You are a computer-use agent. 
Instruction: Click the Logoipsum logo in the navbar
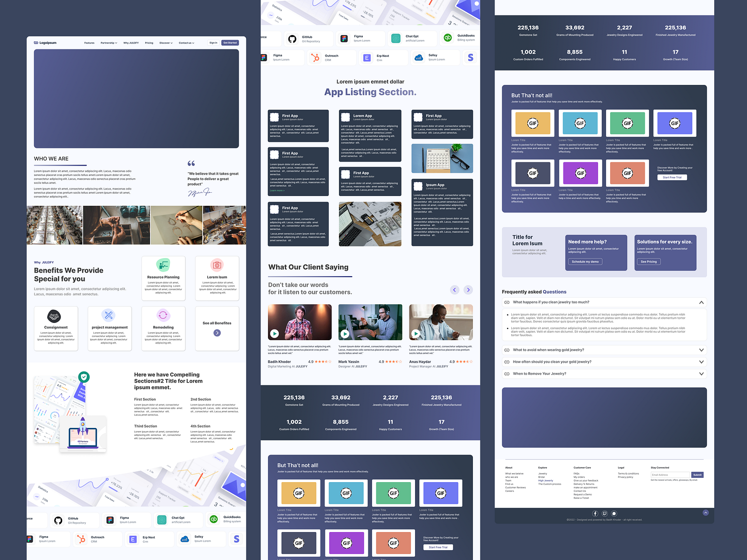[45, 42]
